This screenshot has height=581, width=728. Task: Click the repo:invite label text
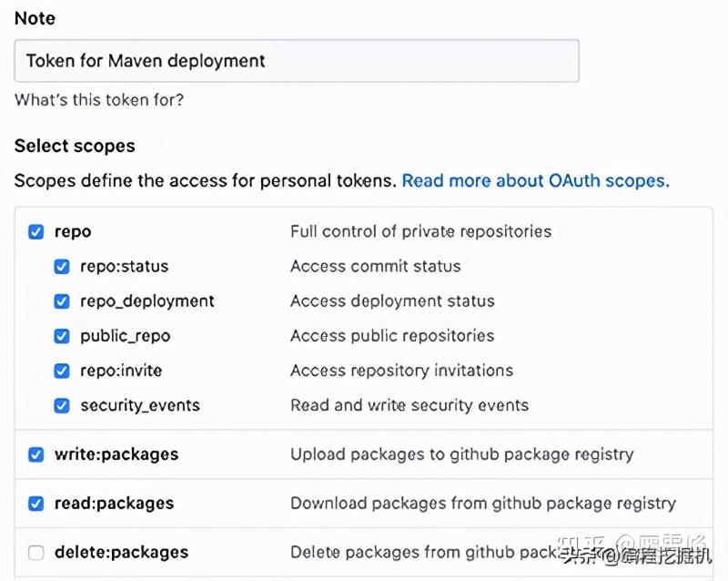121,371
